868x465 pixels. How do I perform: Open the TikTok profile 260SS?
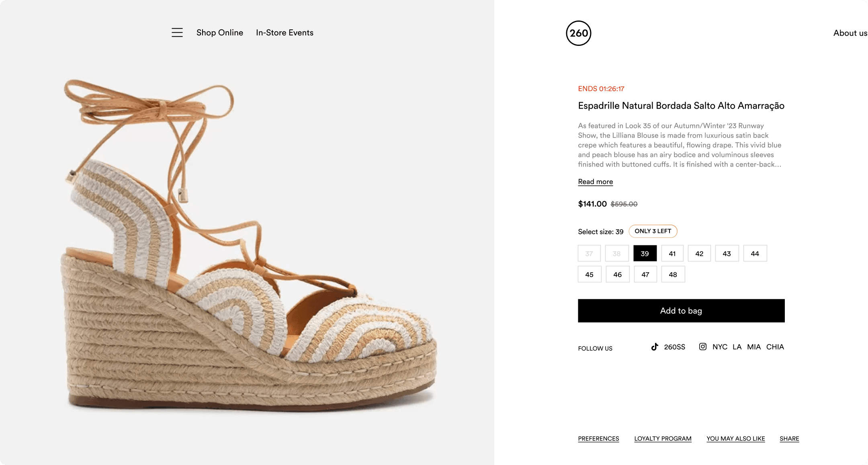pos(674,346)
